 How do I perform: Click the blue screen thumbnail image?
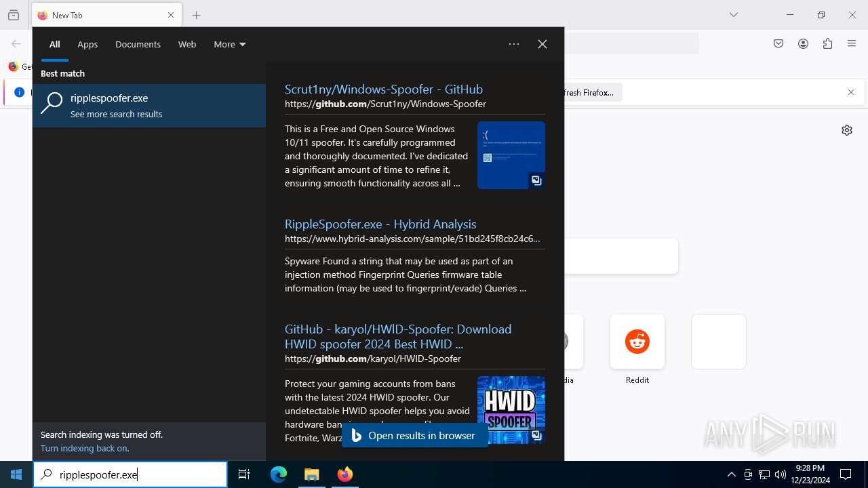click(511, 155)
